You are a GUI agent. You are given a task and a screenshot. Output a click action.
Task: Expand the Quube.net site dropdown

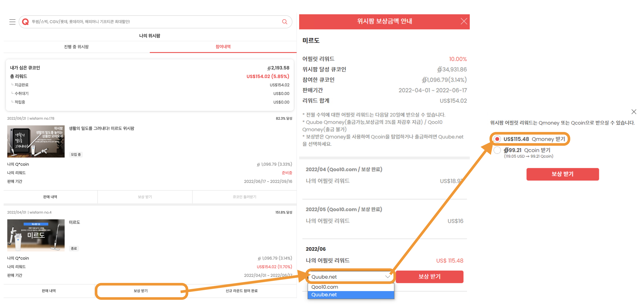coord(350,277)
